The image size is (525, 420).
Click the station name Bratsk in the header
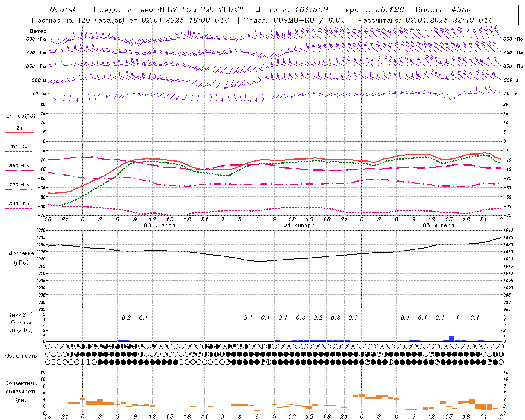[x=63, y=10]
